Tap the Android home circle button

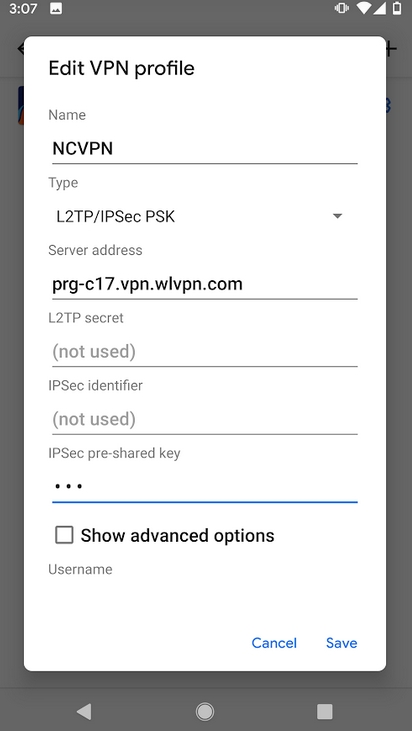tap(204, 711)
